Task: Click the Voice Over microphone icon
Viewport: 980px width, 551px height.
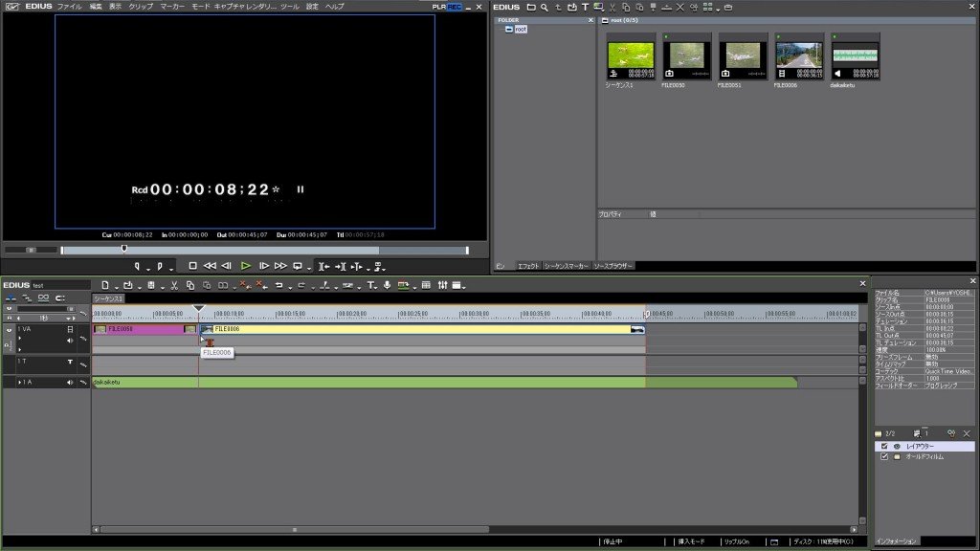Action: (387, 285)
